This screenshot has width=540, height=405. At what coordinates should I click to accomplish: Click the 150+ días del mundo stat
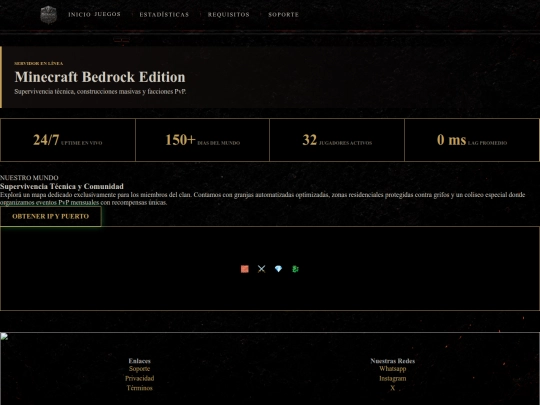(202, 140)
